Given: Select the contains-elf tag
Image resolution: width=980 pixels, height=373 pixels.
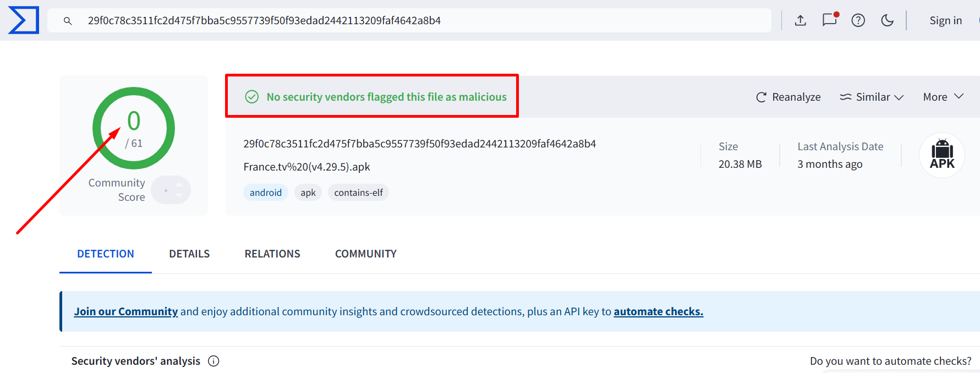Looking at the screenshot, I should [x=359, y=193].
